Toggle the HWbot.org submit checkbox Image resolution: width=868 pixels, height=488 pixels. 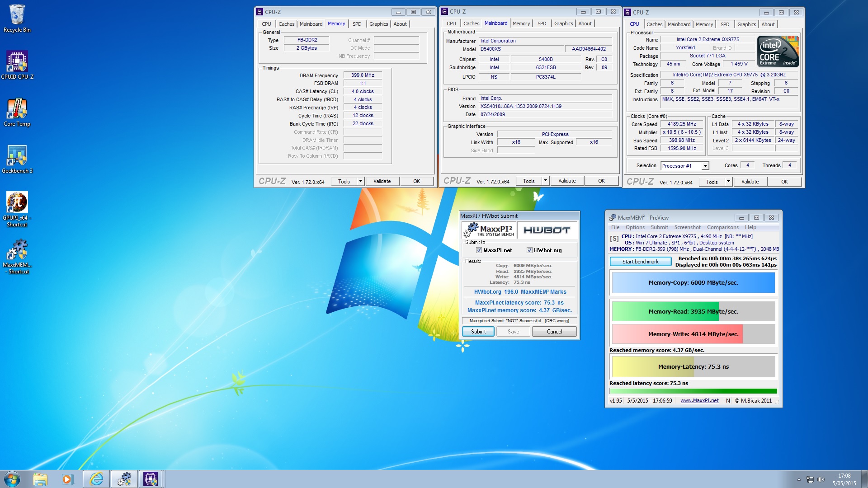tap(529, 250)
